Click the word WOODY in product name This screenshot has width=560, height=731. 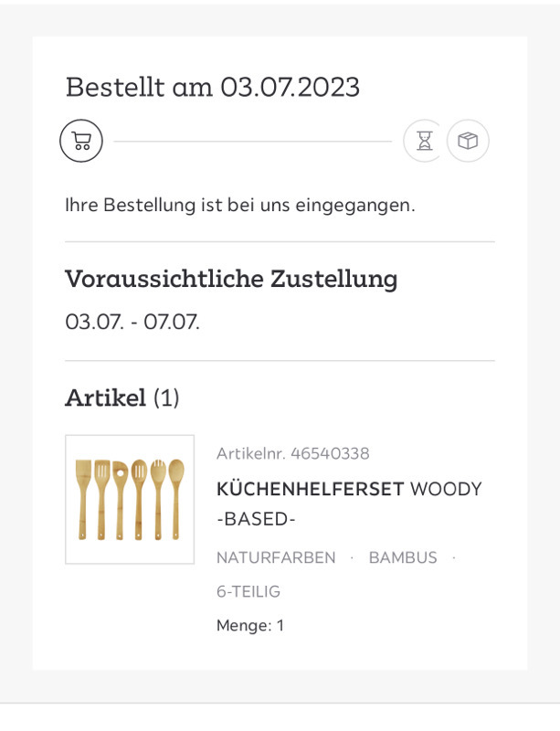coord(446,489)
